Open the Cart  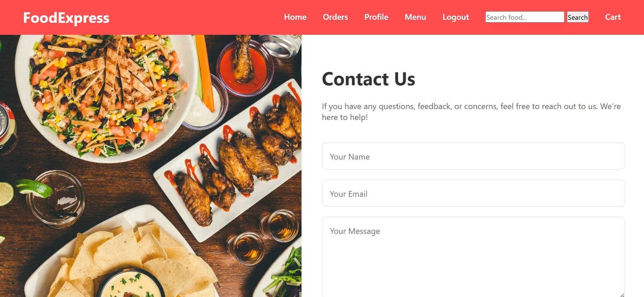[613, 17]
